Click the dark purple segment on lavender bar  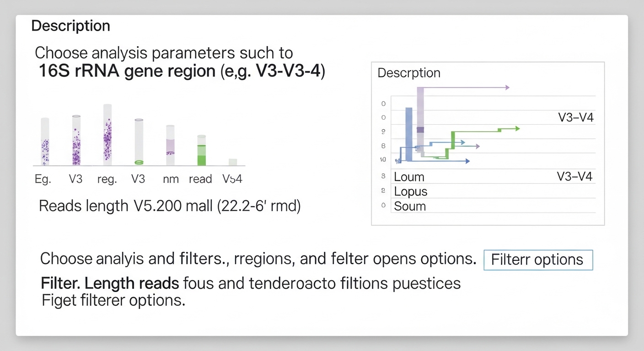(420, 130)
